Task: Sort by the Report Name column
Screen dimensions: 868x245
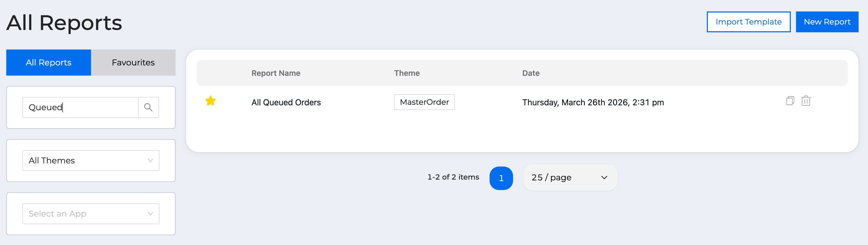Action: click(276, 73)
